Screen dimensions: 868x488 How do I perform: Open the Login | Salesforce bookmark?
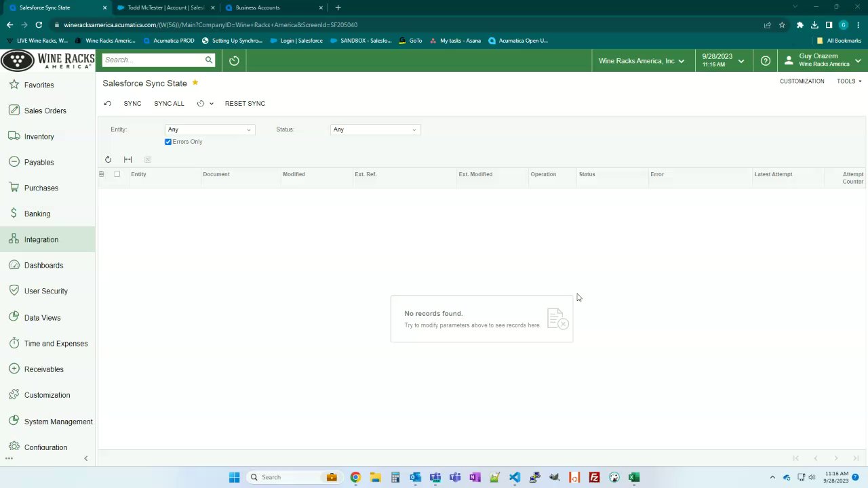click(296, 41)
